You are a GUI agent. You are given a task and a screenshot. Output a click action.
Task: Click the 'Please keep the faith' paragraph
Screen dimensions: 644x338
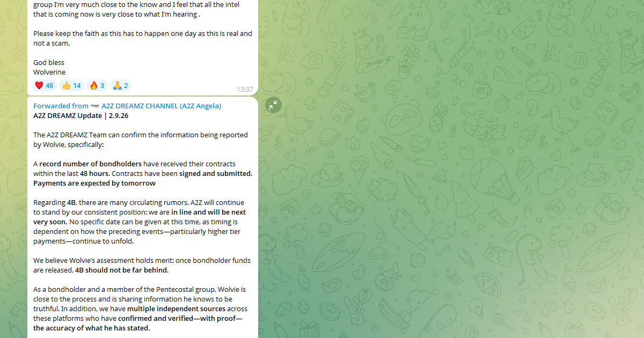click(x=143, y=38)
